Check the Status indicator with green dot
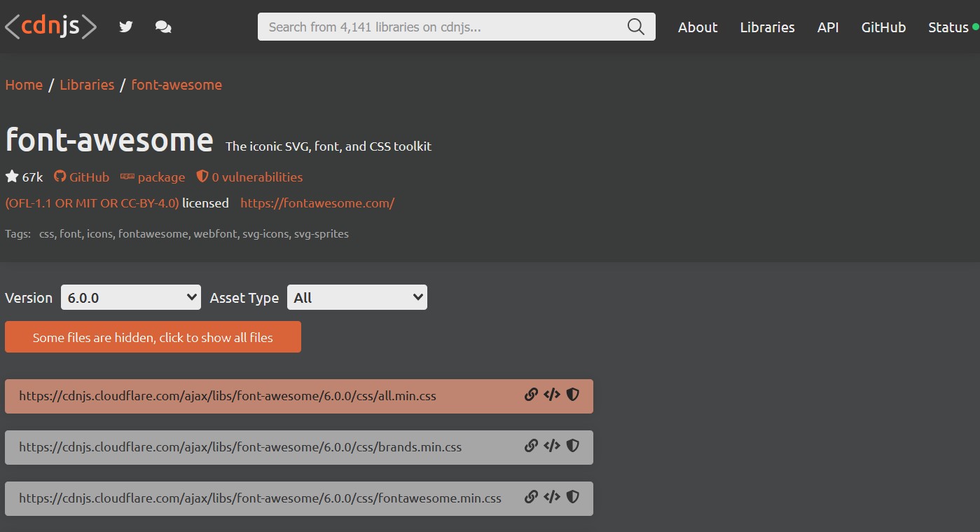 [949, 27]
